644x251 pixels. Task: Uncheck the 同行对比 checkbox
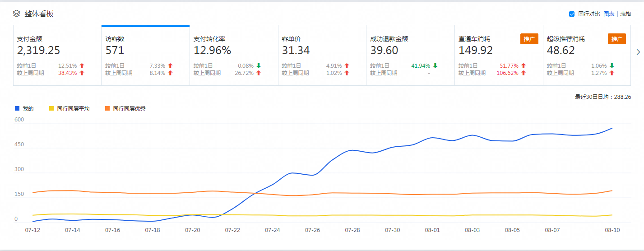coord(572,14)
